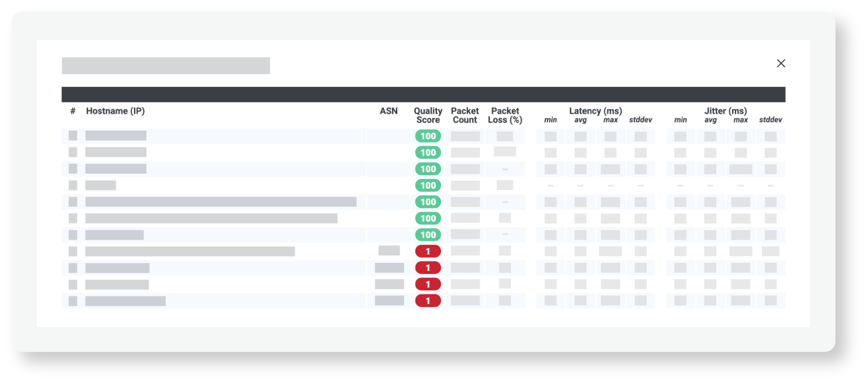
Task: Click the green 100 Quality Score badge on row one
Action: coord(428,136)
